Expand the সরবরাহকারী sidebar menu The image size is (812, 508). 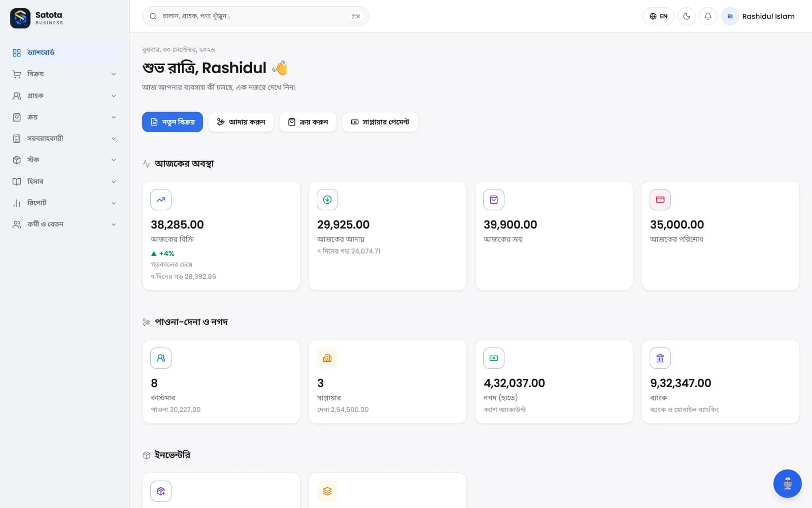coord(65,138)
